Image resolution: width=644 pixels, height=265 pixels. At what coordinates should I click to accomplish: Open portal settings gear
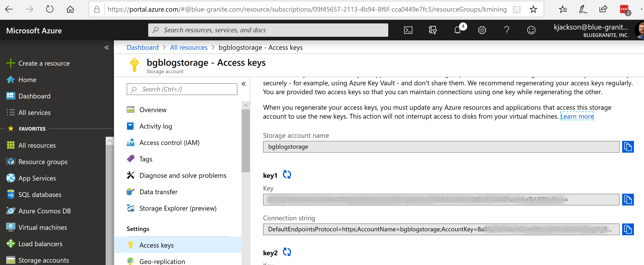[x=481, y=30]
